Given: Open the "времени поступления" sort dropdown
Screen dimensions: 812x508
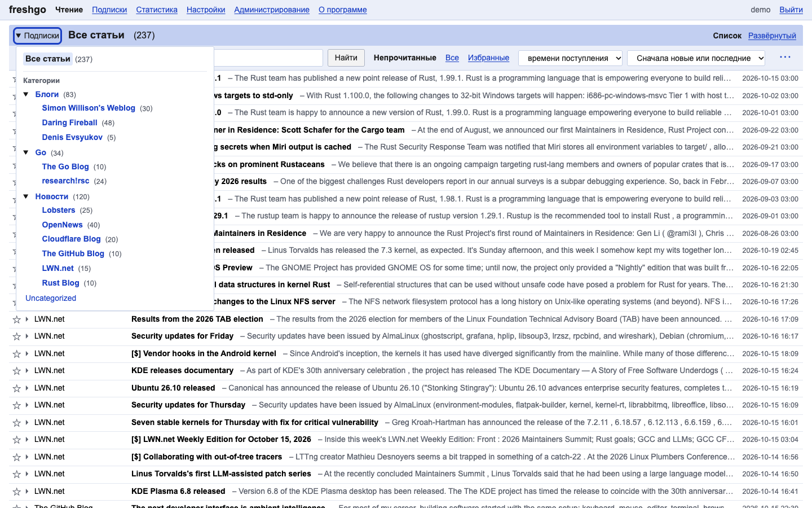Looking at the screenshot, I should pos(571,58).
